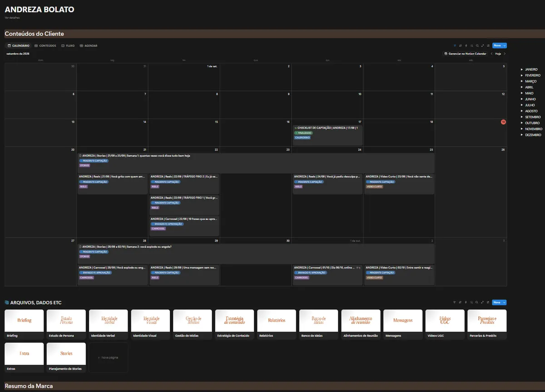This screenshot has height=392, width=545.
Task: Switch to the CALENDÁRIO view tab
Action: [x=19, y=45]
